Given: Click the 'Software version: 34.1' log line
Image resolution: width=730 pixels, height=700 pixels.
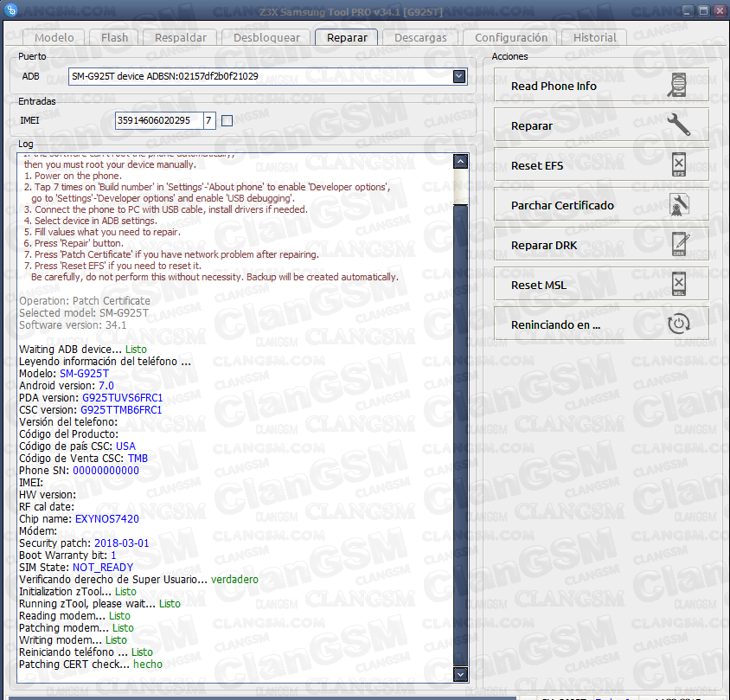Looking at the screenshot, I should pos(73,325).
